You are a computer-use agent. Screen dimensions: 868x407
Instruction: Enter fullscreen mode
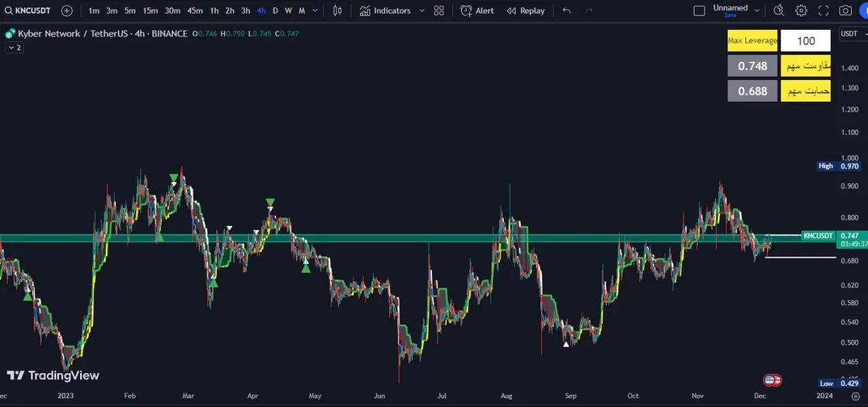(x=823, y=11)
